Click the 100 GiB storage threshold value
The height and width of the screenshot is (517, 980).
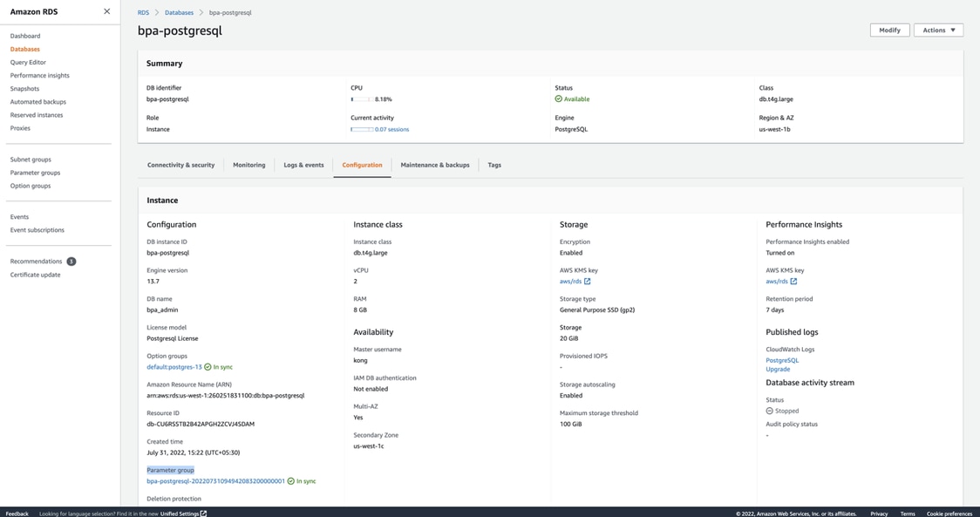click(x=570, y=424)
